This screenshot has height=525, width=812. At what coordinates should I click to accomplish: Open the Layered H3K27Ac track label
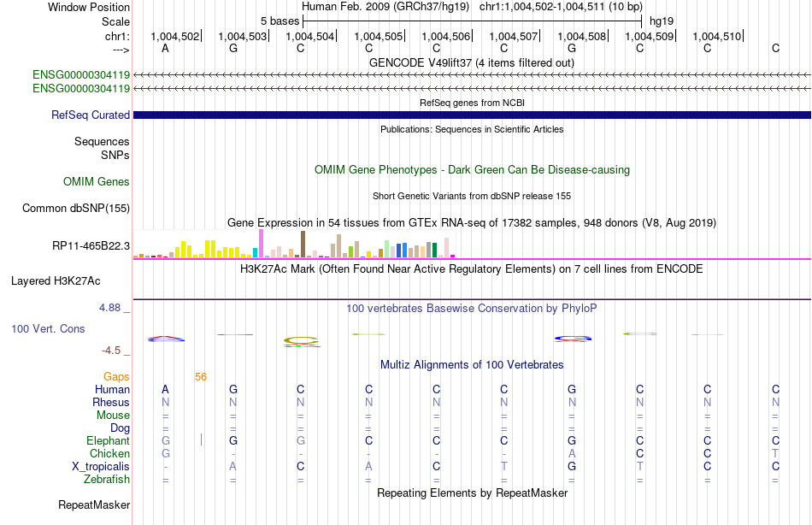pos(56,281)
